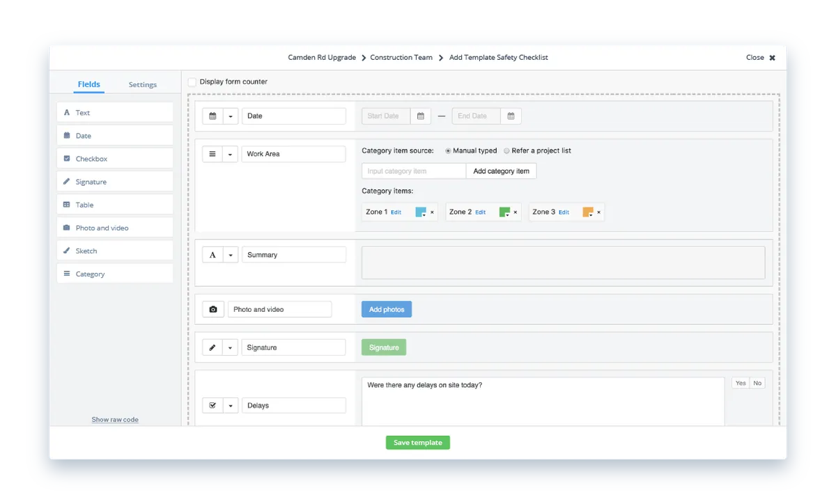Screen dimensions: 836x504
Task: Open dropdown arrow next to Date field icon
Action: tap(231, 116)
